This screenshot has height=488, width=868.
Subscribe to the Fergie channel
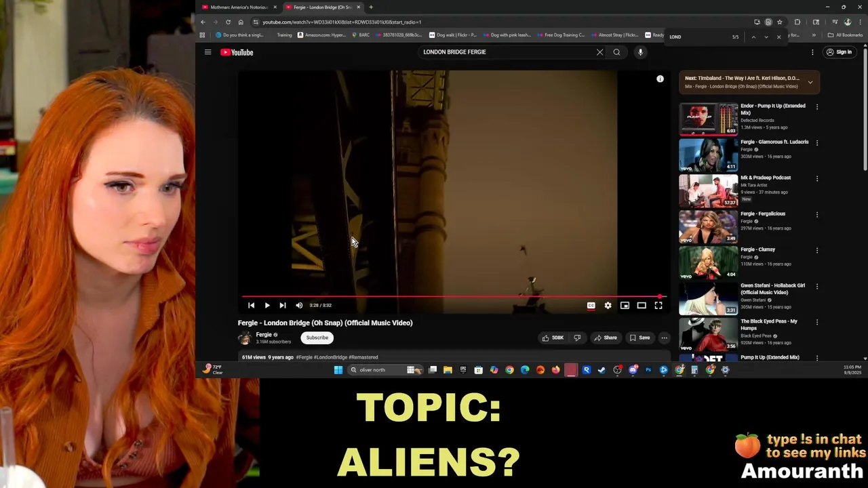click(x=317, y=338)
